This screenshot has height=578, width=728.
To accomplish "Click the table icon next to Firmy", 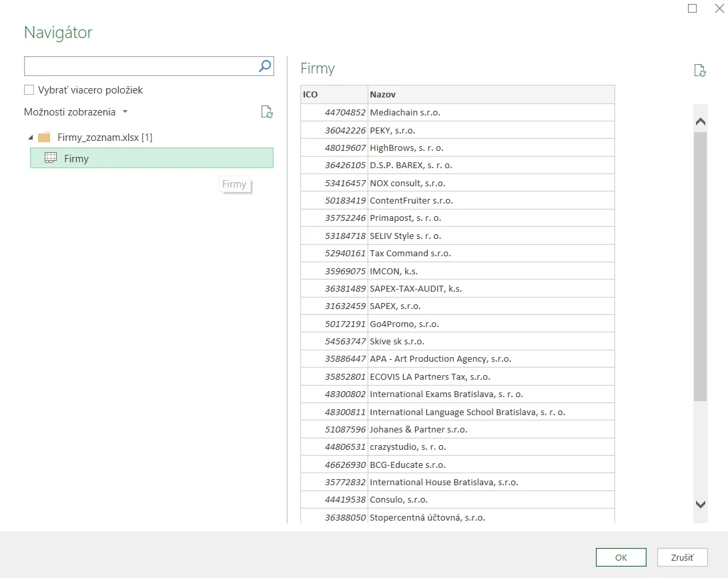I will pyautogui.click(x=51, y=158).
